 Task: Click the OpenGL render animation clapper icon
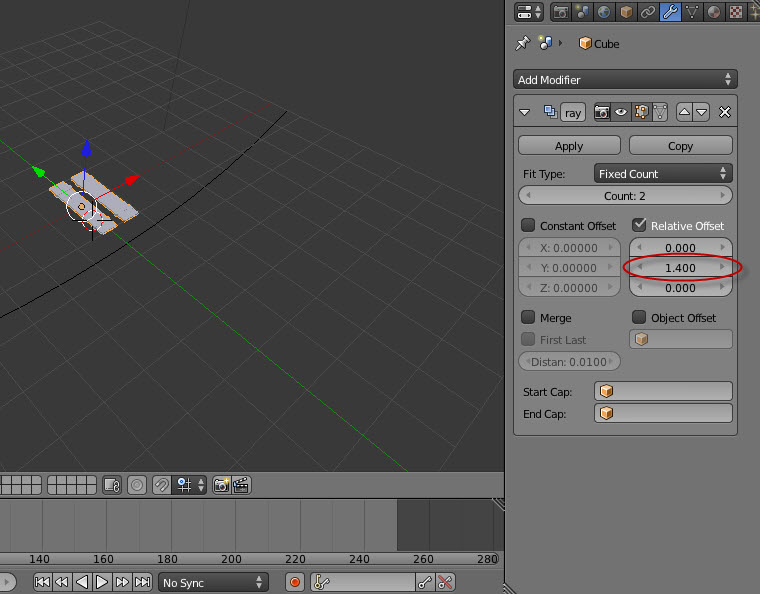[241, 485]
